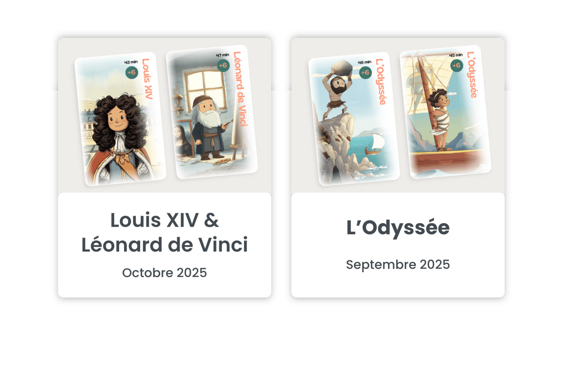
Task: Open the Léonard de Vinci story card
Action: point(212,112)
